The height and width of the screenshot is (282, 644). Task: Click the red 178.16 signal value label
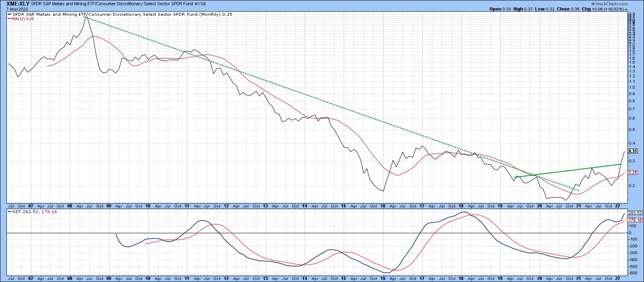[634, 220]
